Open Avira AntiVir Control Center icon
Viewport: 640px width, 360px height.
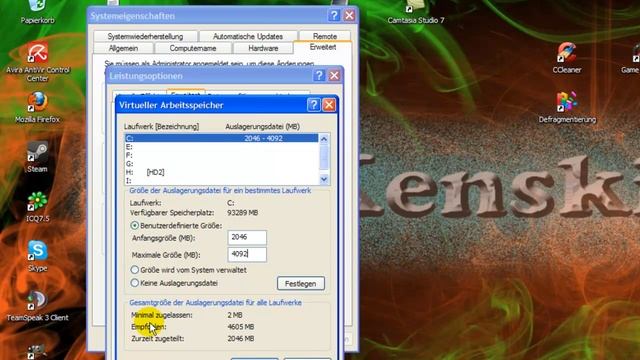38,61
